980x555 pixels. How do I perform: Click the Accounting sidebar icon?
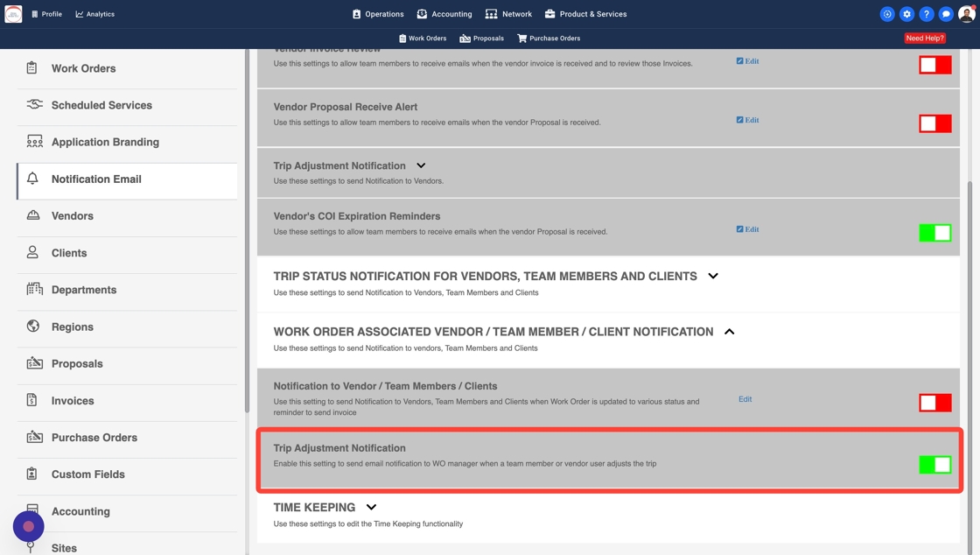click(32, 509)
